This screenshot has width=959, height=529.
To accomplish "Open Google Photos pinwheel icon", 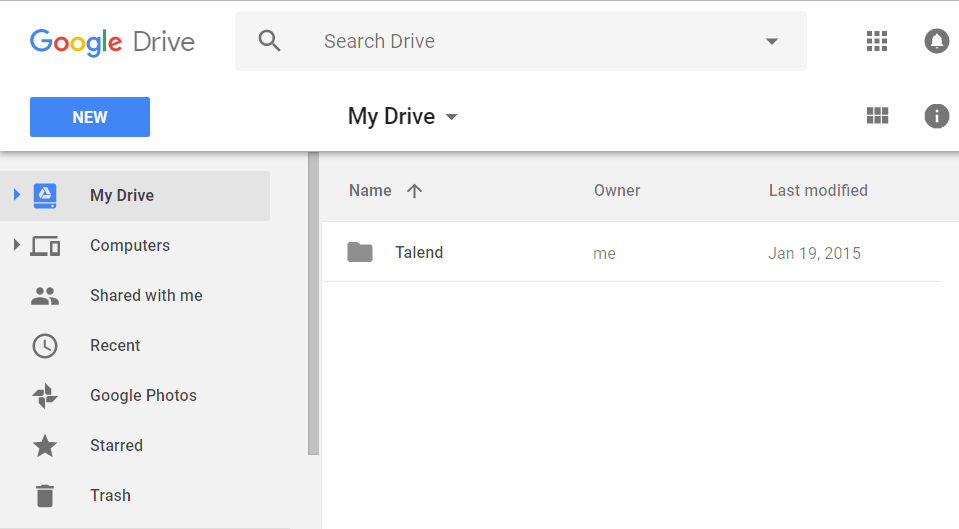I will tap(45, 395).
